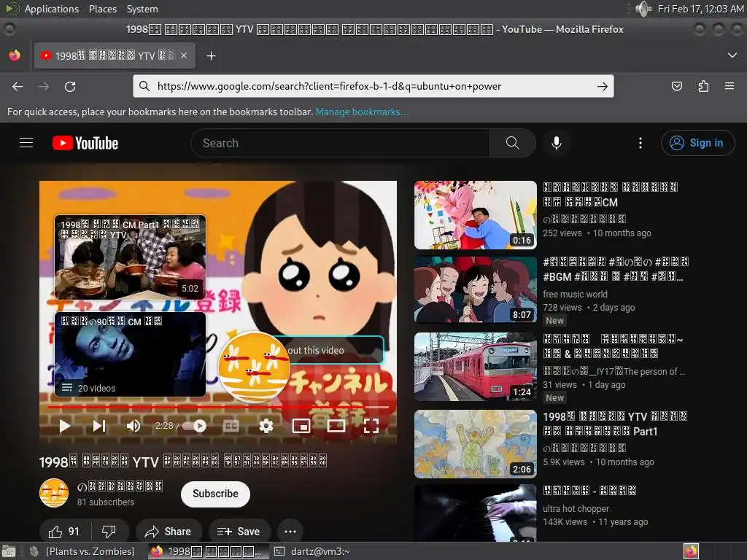This screenshot has height=560, width=747.
Task: Click the YouTube search magnifier button
Action: [x=512, y=143]
